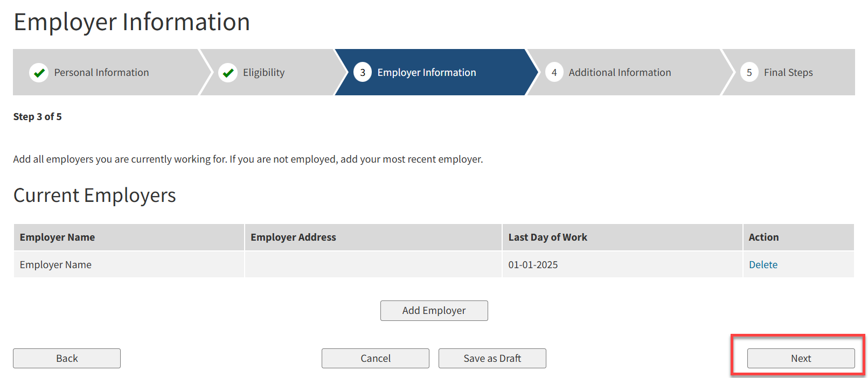Open the Eligibility step

click(263, 73)
